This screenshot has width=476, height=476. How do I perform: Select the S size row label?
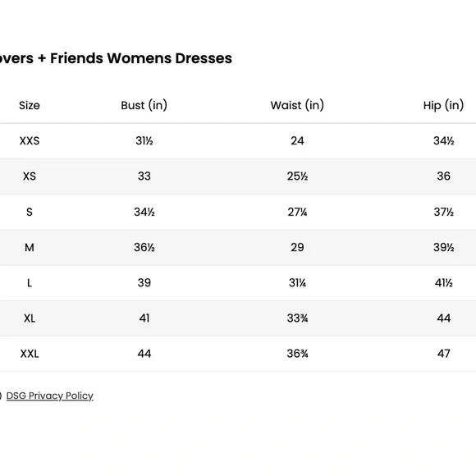30,212
